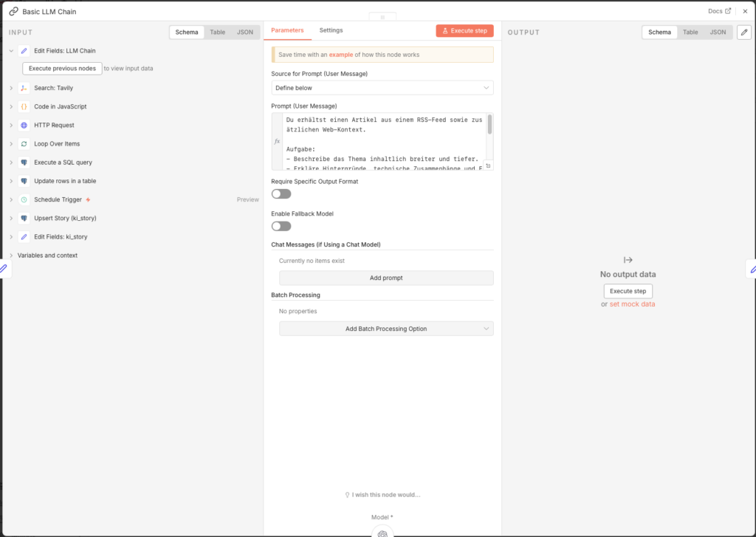Click the pencil edit icon in Output panel
Screen dimensions: 756x537
[744, 33]
